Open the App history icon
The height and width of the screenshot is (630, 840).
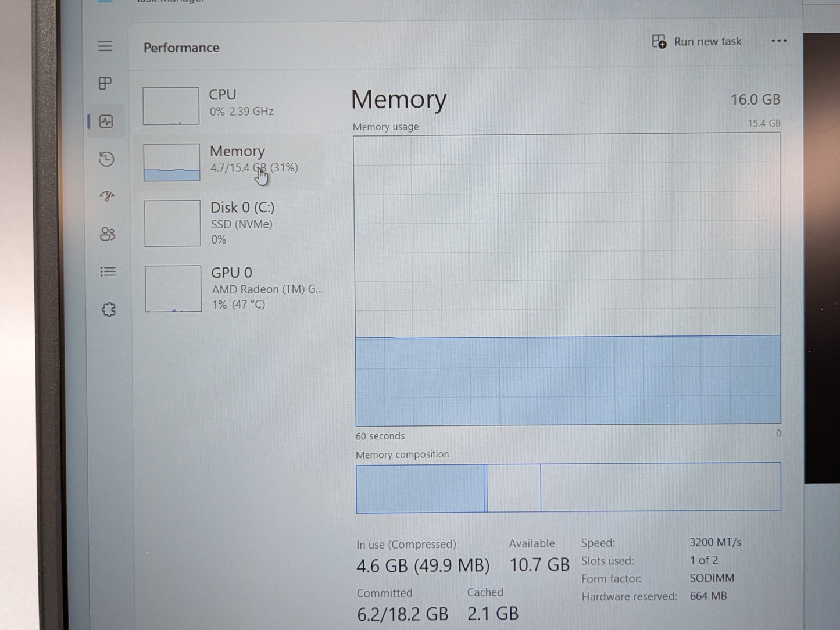coord(106,159)
